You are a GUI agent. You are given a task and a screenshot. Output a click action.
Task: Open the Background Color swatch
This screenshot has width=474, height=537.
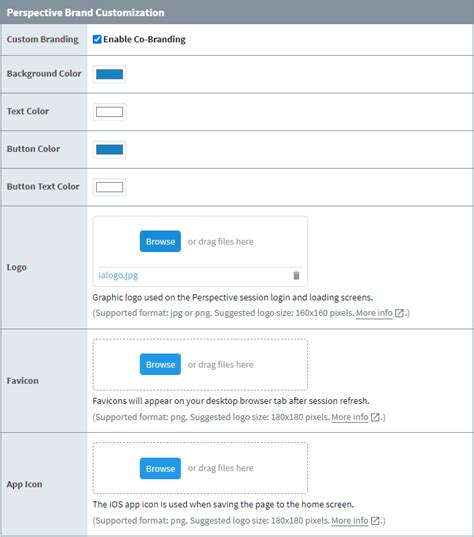109,74
